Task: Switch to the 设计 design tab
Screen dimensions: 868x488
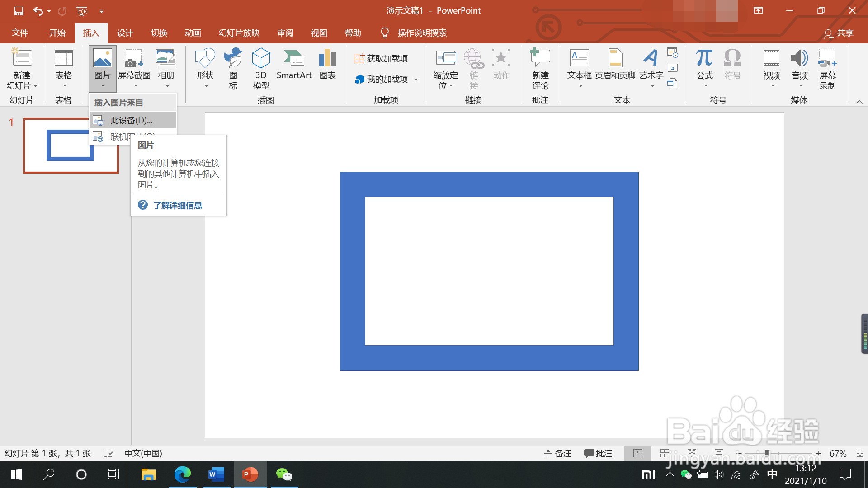Action: [125, 33]
